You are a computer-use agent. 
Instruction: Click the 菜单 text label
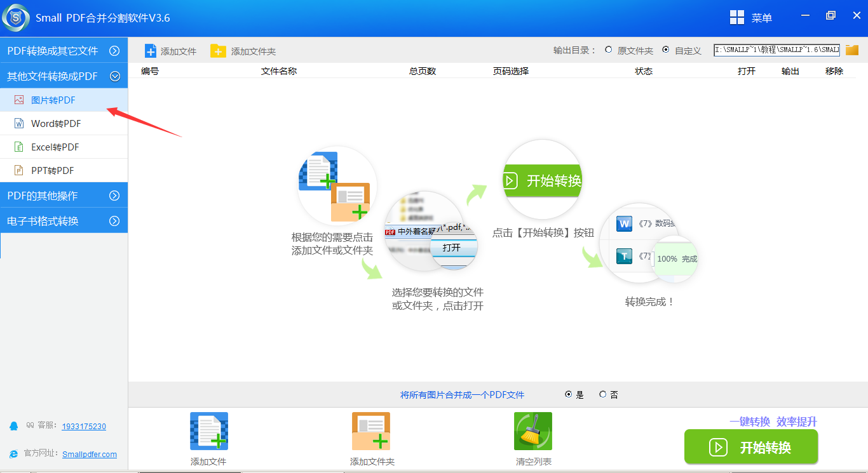click(x=762, y=18)
